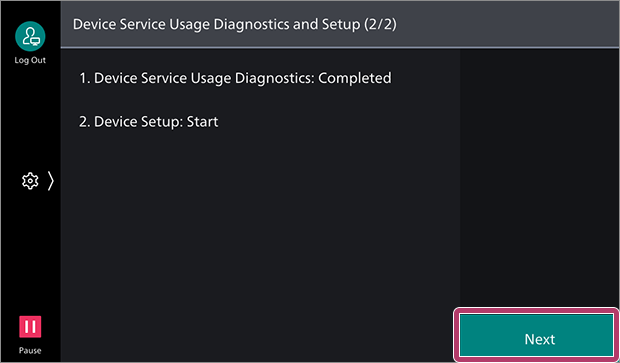The image size is (620, 363).
Task: Click the Pause text label
Action: point(30,350)
